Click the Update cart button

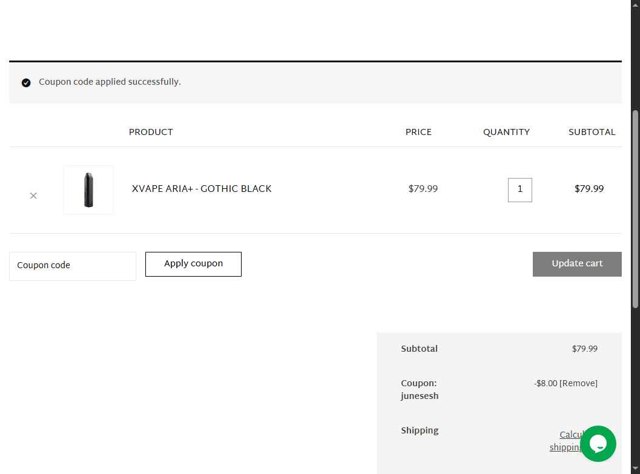(x=577, y=264)
